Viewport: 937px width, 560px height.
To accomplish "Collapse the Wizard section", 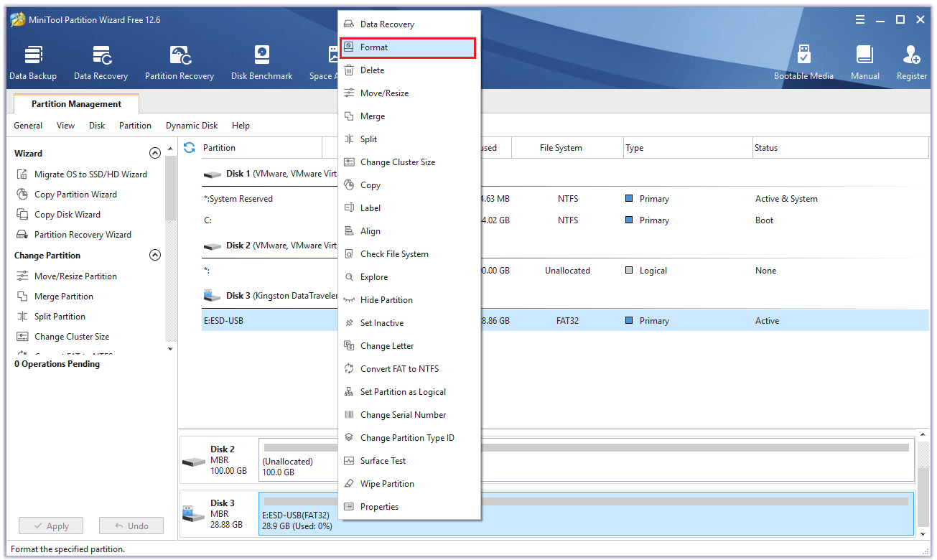I will pos(154,154).
